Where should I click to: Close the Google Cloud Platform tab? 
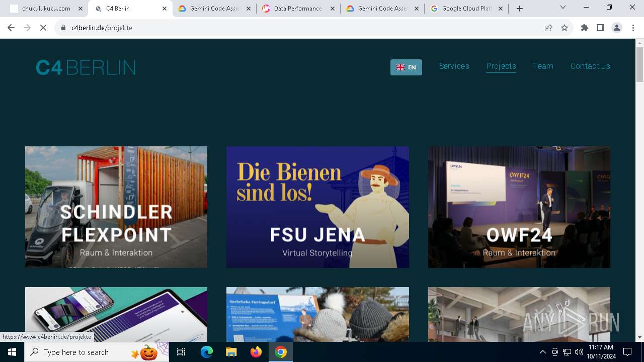pyautogui.click(x=501, y=9)
